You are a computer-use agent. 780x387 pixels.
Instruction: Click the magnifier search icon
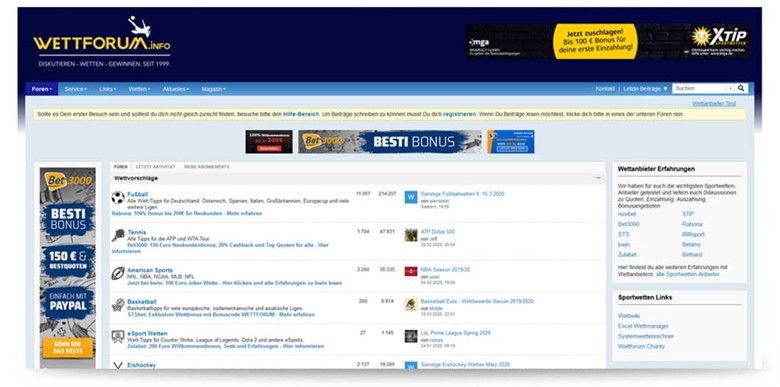click(x=741, y=89)
